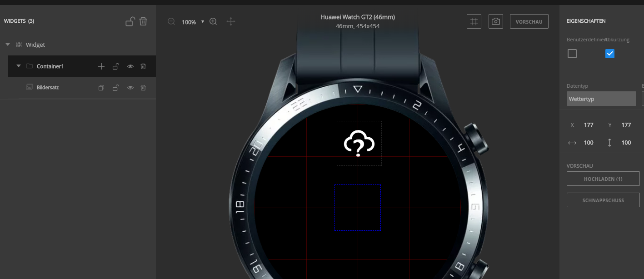Viewport: 644px width, 279px height.
Task: Click the trash icon in the Widgets header
Action: click(143, 21)
